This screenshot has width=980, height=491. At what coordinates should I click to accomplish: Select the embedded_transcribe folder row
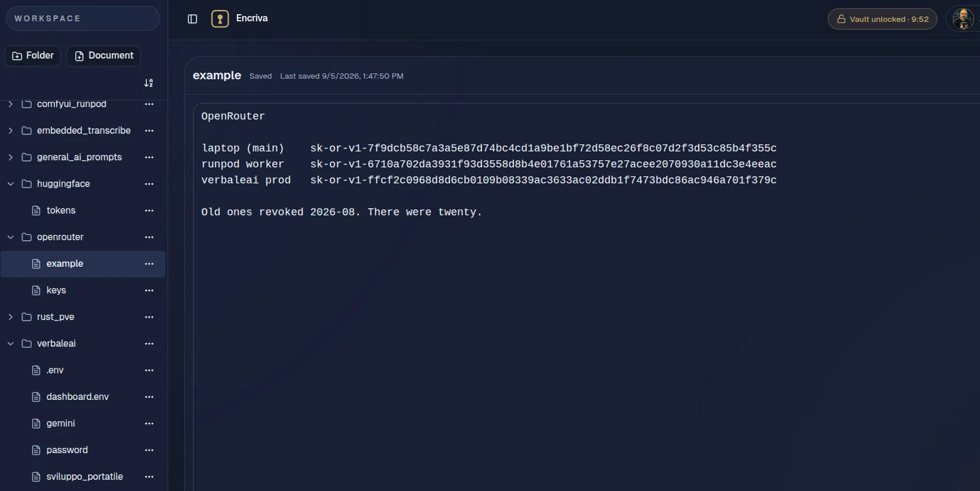[83, 131]
